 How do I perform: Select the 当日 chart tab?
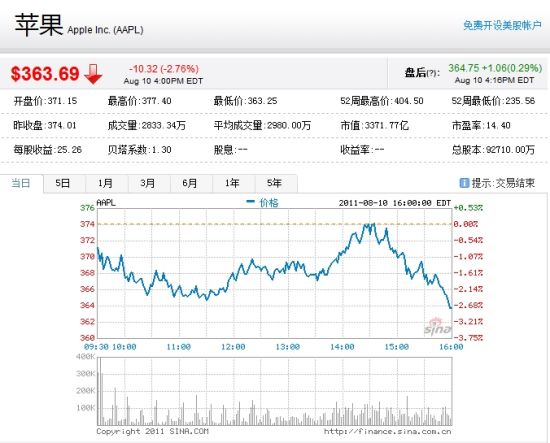[x=21, y=183]
